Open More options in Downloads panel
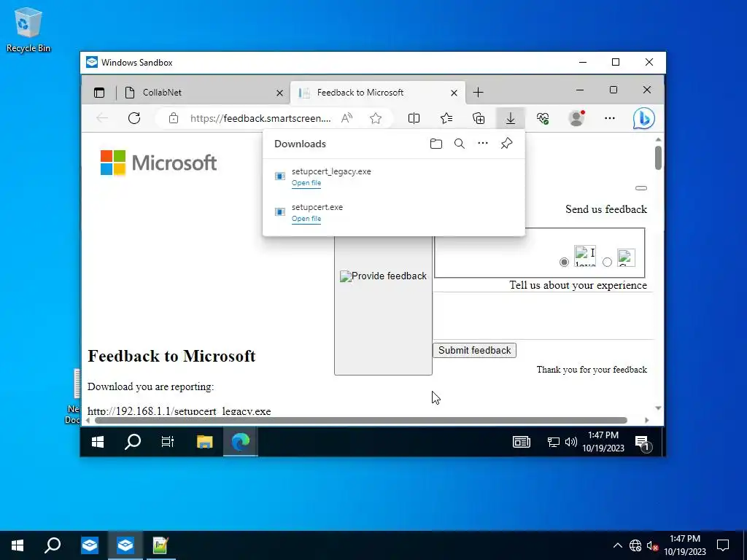Screen dimensions: 747x560 tap(483, 144)
